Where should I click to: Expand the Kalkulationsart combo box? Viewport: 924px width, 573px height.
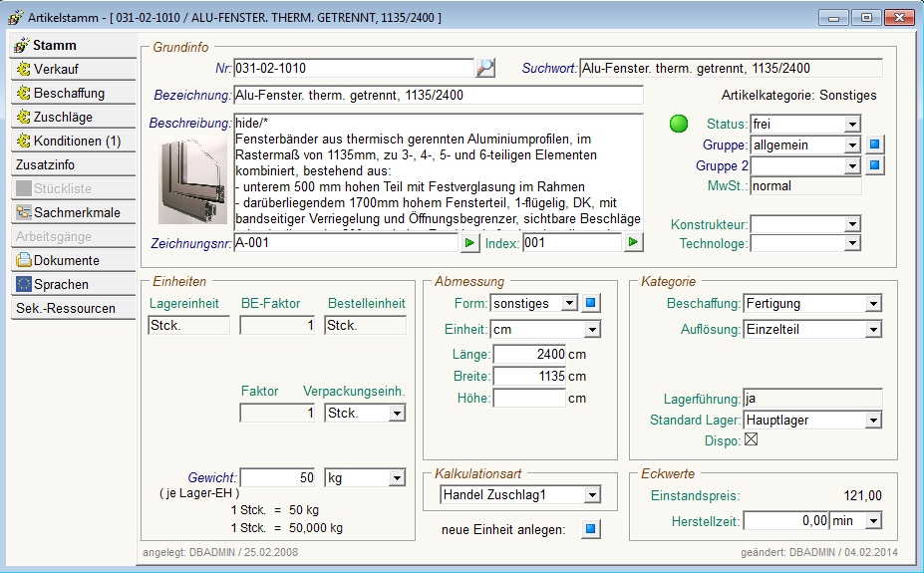click(x=592, y=494)
